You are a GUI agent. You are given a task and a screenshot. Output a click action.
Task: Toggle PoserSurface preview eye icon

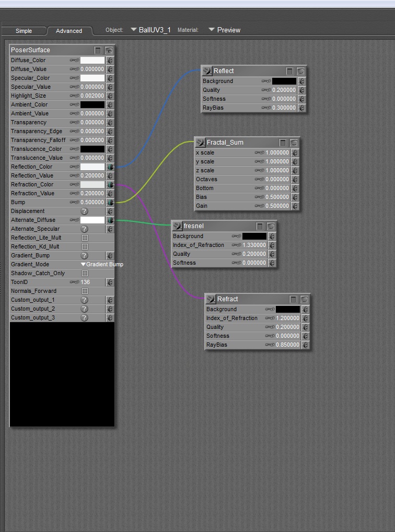pos(109,50)
